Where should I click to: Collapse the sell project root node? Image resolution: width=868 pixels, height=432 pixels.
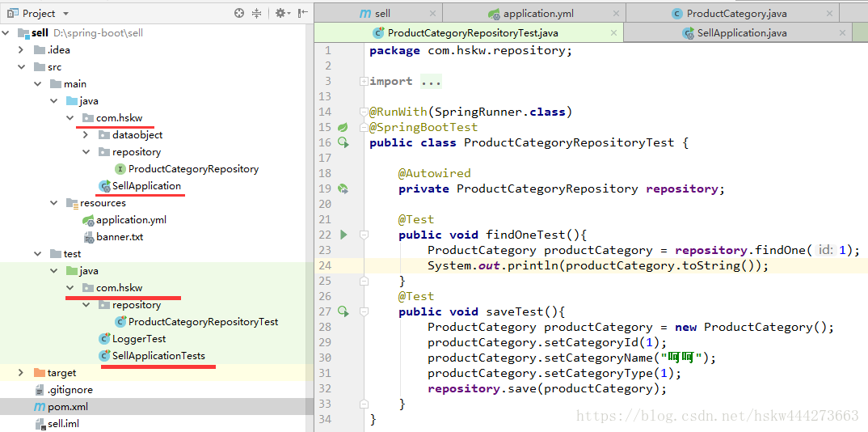[x=6, y=33]
